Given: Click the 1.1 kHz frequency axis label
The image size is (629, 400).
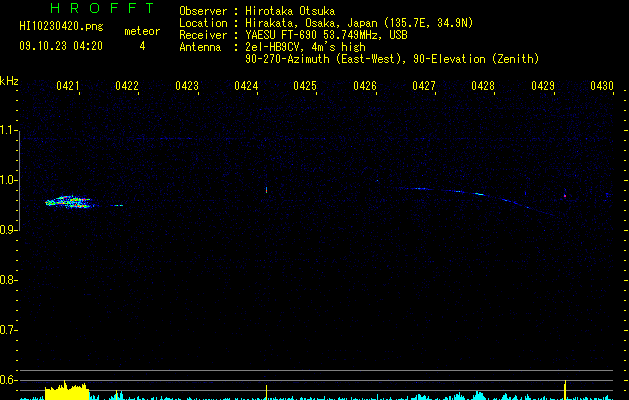Looking at the screenshot, I should click(x=8, y=130).
